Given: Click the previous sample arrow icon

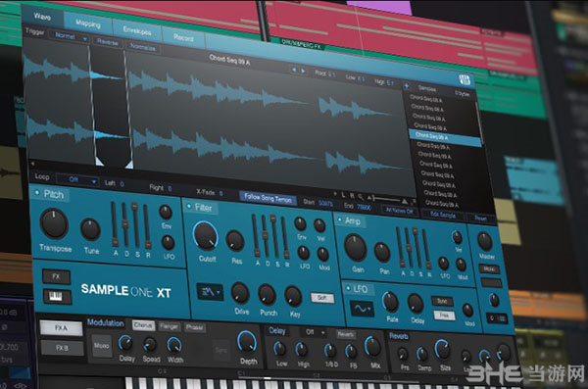Looking at the screenshot, I should 294,70.
